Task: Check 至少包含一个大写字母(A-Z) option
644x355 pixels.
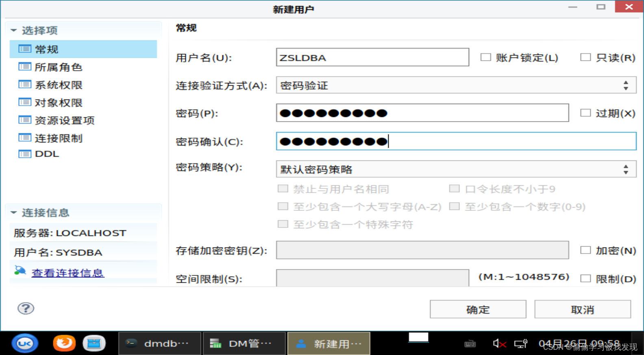Action: [x=283, y=206]
